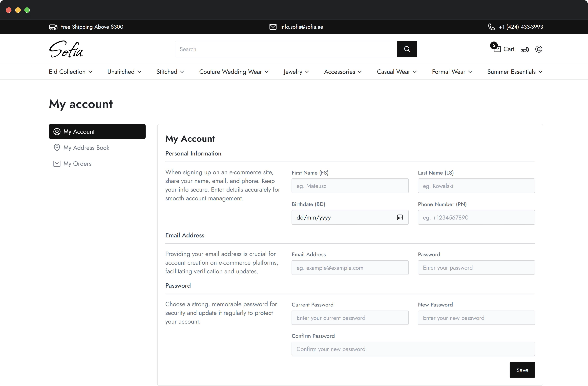Click the phone icon next to +1 (424) 433-3993
This screenshot has width=588, height=386.
(x=491, y=27)
